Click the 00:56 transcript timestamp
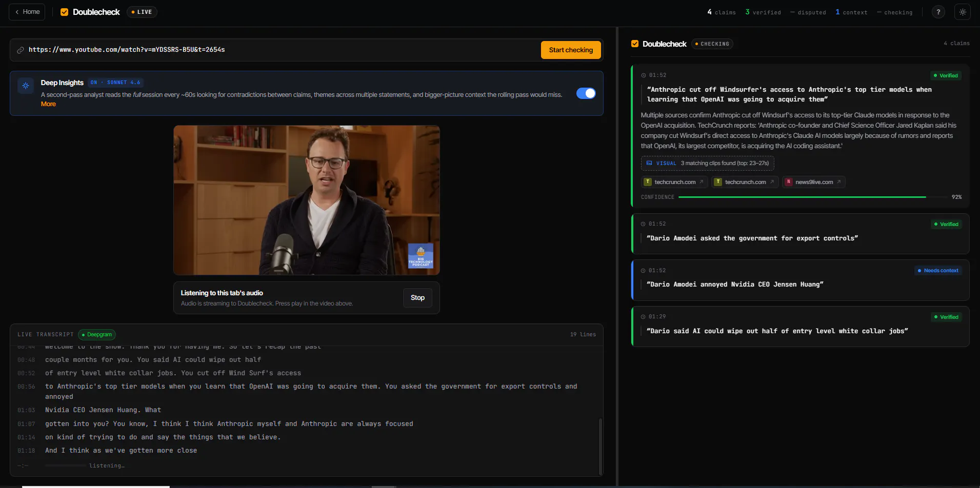 point(26,387)
